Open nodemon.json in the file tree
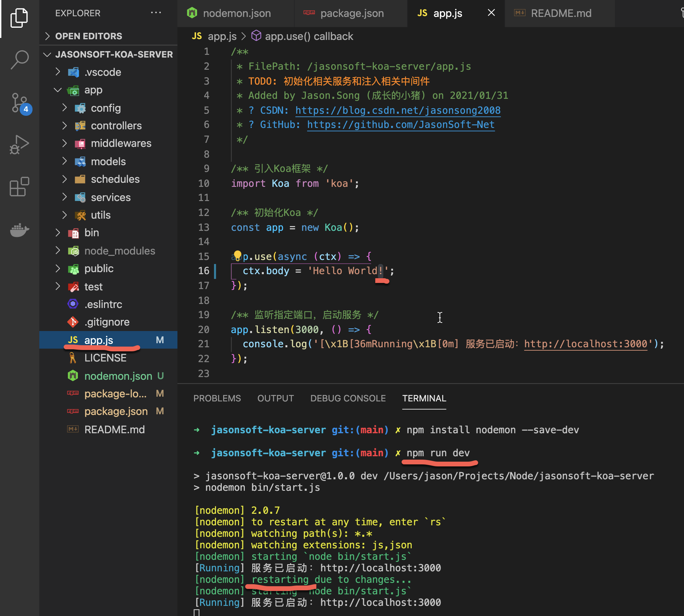This screenshot has height=616, width=684. click(x=118, y=376)
